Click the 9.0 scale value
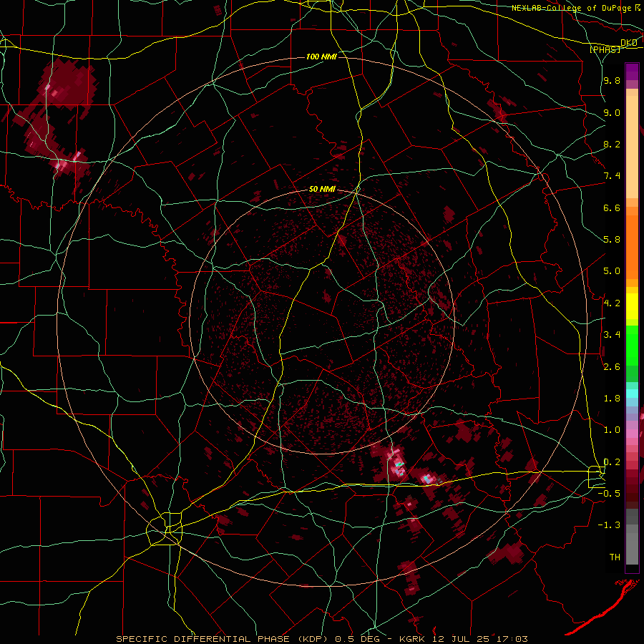 point(612,112)
